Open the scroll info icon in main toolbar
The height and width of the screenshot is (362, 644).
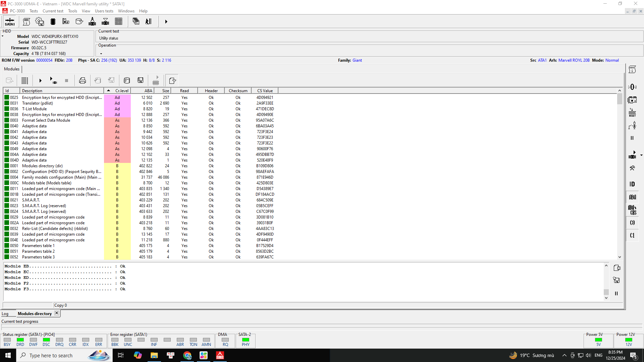26,22
